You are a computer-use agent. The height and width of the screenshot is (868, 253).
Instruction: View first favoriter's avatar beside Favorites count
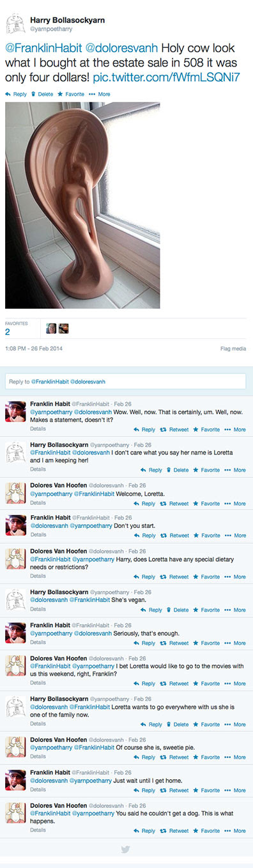coord(51,329)
